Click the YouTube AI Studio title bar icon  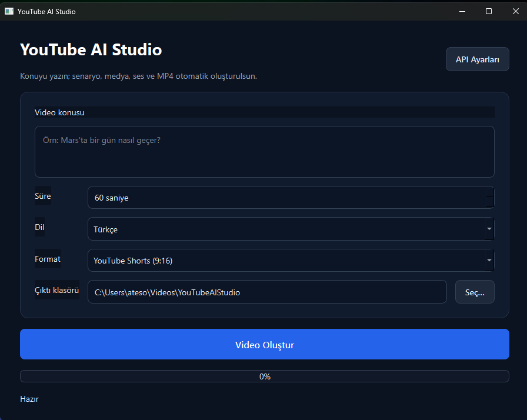pos(9,11)
